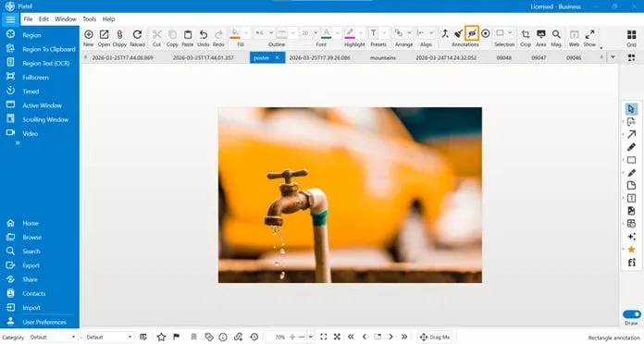Click the flatten annotations person icon
The image size is (644, 344).
click(445, 33)
